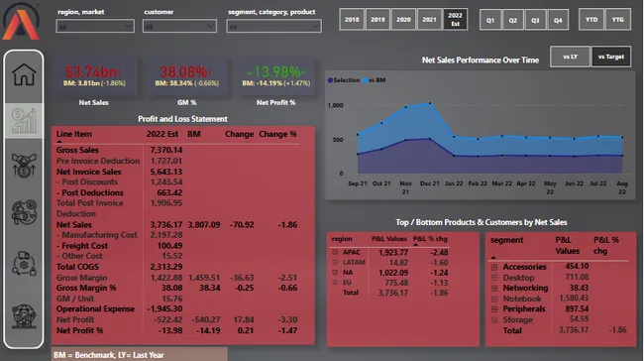Sort by the Change % column header
644x361 pixels.
pyautogui.click(x=277, y=134)
